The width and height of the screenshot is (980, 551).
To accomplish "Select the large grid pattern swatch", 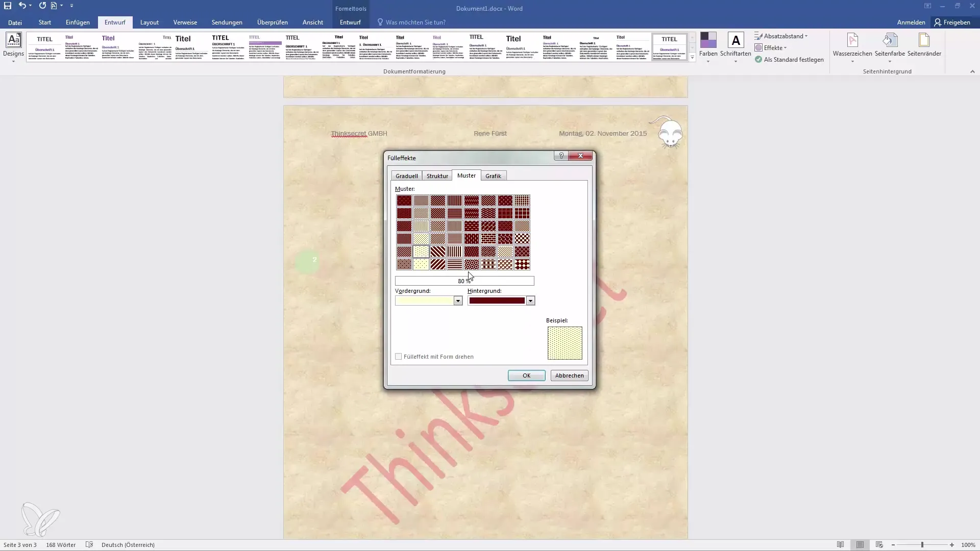I will tap(522, 213).
